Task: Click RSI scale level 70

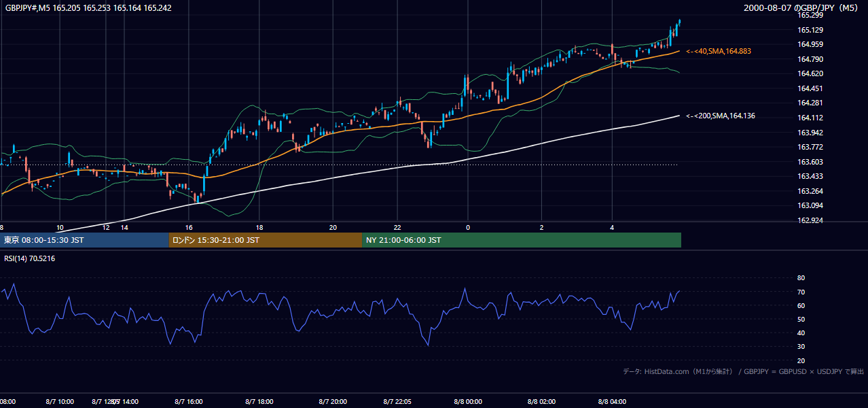Action: pyautogui.click(x=801, y=292)
